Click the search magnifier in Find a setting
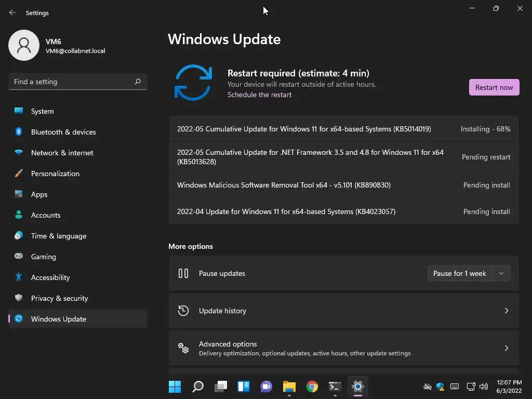532x399 pixels. [138, 82]
